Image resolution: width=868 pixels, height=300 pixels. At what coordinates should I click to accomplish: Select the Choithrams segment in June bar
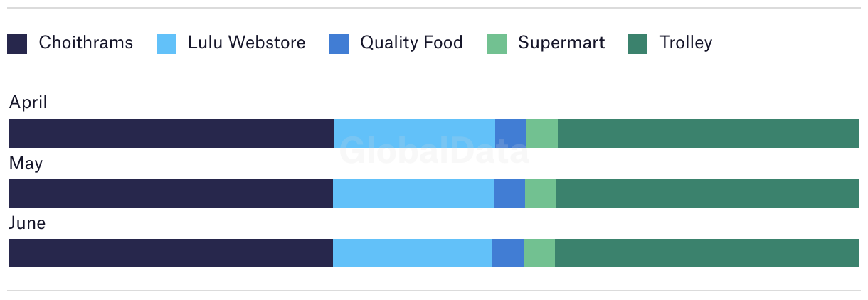171,253
